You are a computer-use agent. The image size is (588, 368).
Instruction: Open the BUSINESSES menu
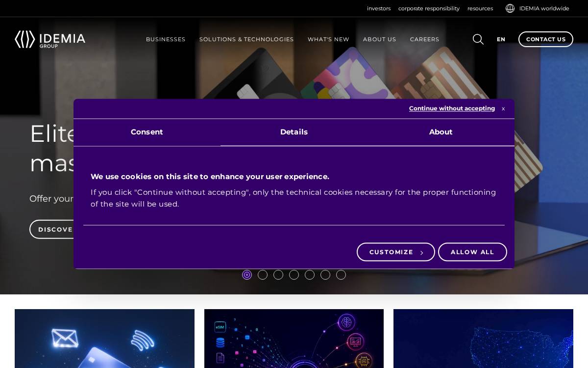[x=166, y=39]
